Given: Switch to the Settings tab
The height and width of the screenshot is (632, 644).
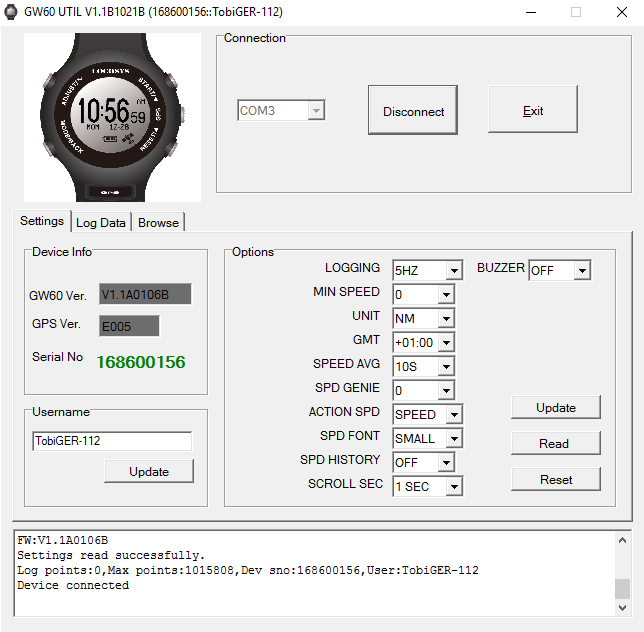Looking at the screenshot, I should 42,221.
